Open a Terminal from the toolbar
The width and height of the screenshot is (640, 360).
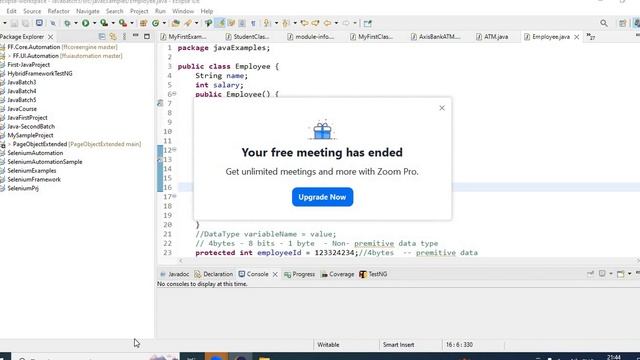(x=39, y=23)
